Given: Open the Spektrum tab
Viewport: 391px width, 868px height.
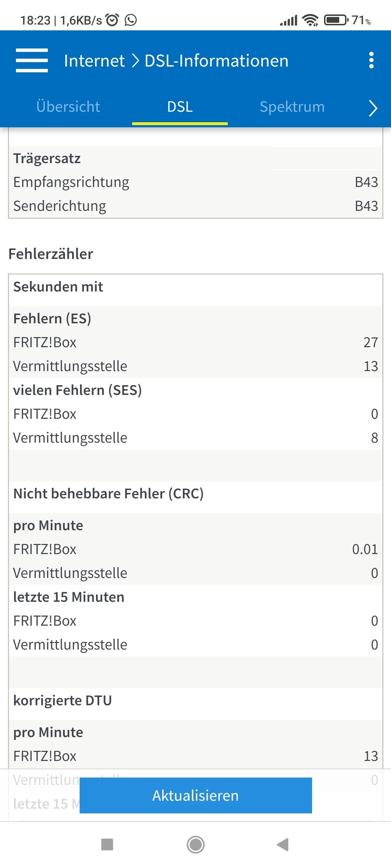Looking at the screenshot, I should pyautogui.click(x=292, y=107).
